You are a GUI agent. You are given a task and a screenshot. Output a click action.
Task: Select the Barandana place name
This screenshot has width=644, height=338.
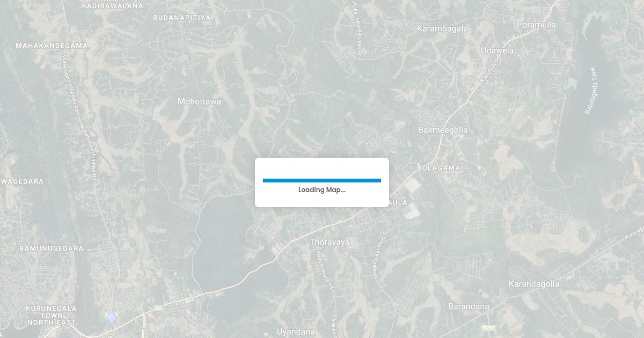[x=469, y=306]
